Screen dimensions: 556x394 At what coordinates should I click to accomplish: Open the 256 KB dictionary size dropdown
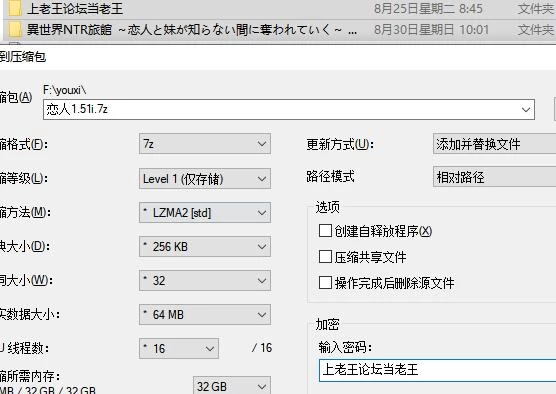pyautogui.click(x=205, y=246)
